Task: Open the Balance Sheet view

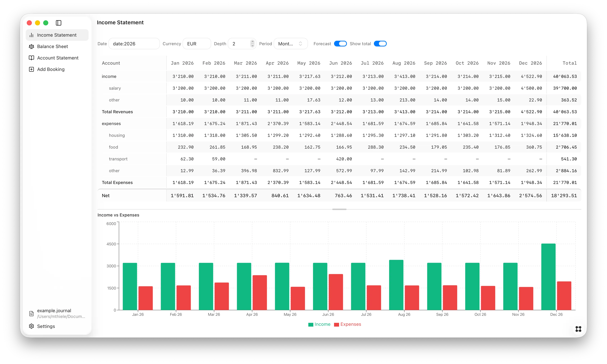Action: 57,46
